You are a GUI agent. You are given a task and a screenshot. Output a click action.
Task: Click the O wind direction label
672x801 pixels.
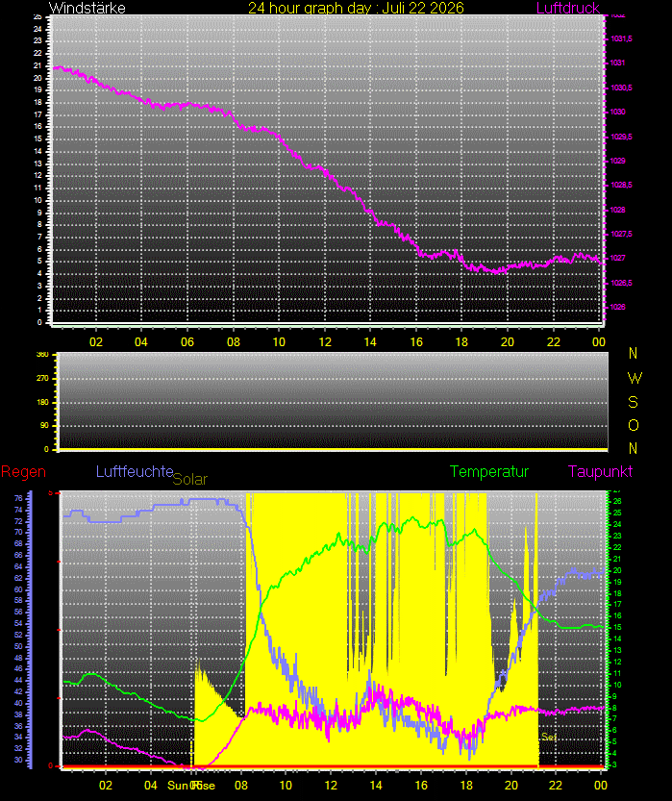pyautogui.click(x=634, y=425)
